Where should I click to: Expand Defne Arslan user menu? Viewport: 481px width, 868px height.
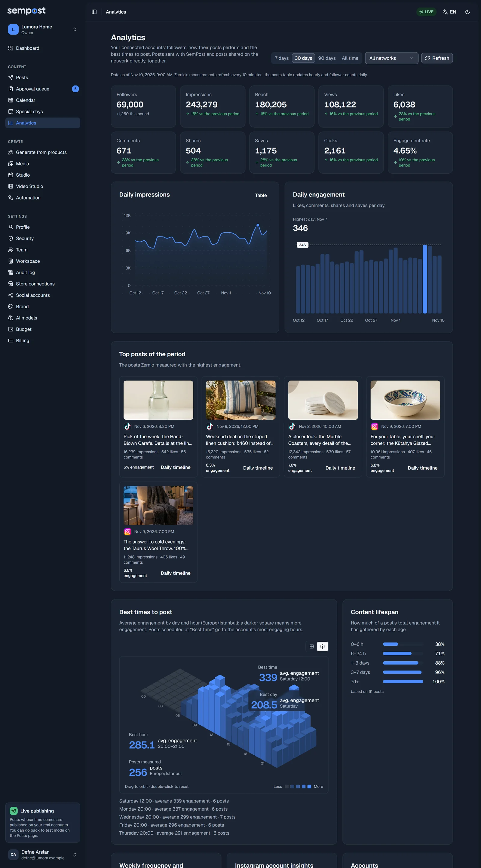pyautogui.click(x=43, y=854)
